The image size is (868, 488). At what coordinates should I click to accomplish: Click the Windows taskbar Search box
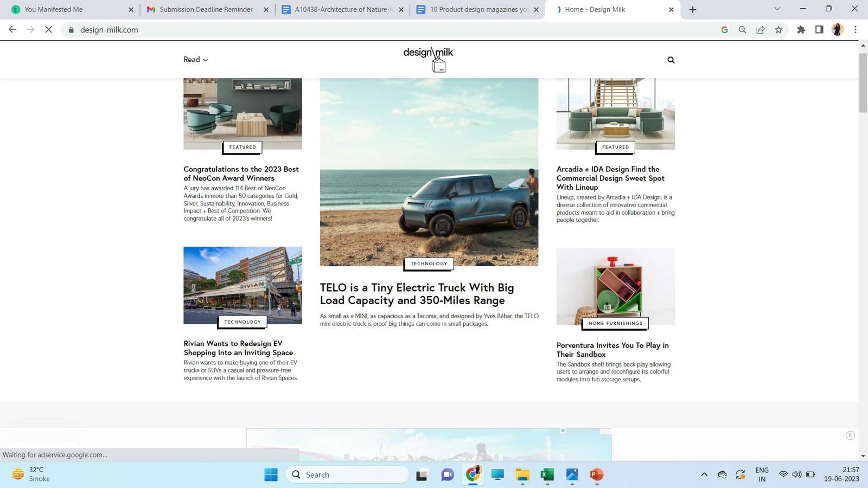(x=347, y=475)
